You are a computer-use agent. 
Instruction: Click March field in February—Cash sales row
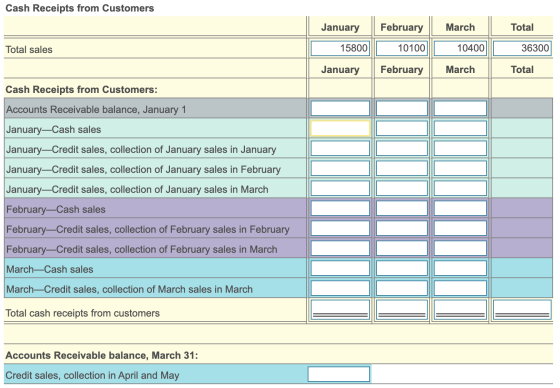click(x=460, y=208)
